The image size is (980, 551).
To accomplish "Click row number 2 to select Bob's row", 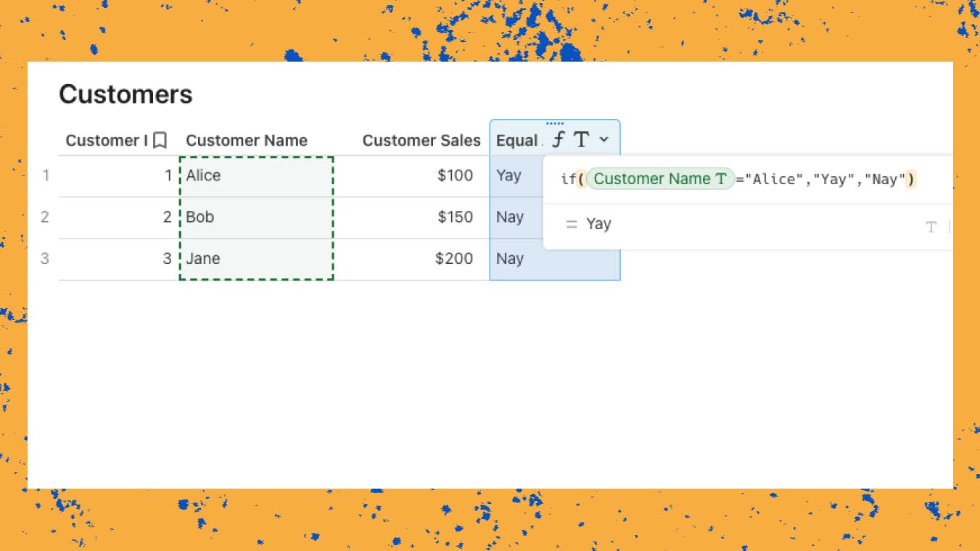I will [x=46, y=217].
